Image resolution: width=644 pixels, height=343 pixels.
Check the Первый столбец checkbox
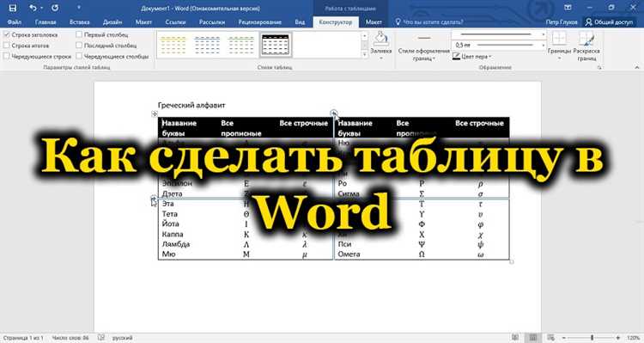pyautogui.click(x=79, y=35)
